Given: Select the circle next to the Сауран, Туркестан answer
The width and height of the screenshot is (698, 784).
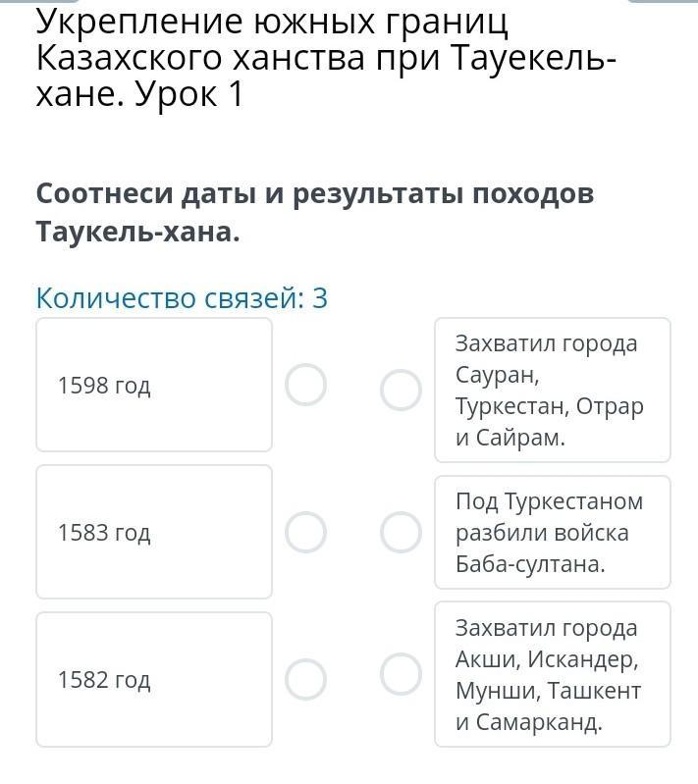Looking at the screenshot, I should (401, 390).
